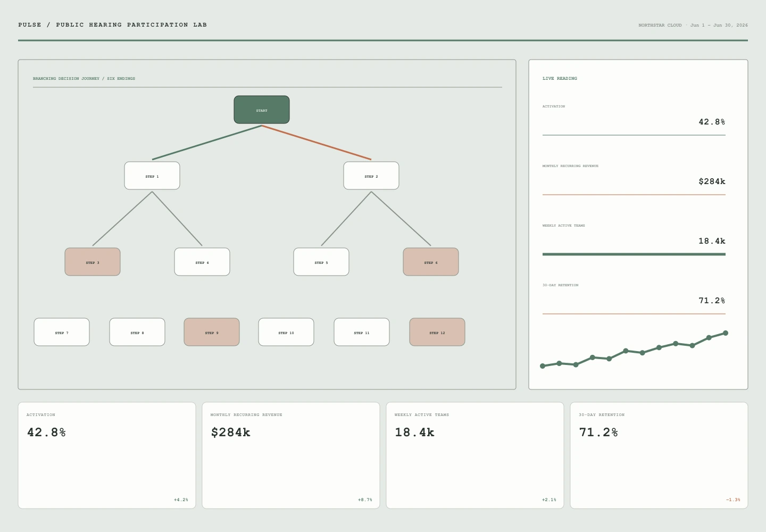
Task: Click the Jun 1 – Jun 30 date range
Action: 719,25
